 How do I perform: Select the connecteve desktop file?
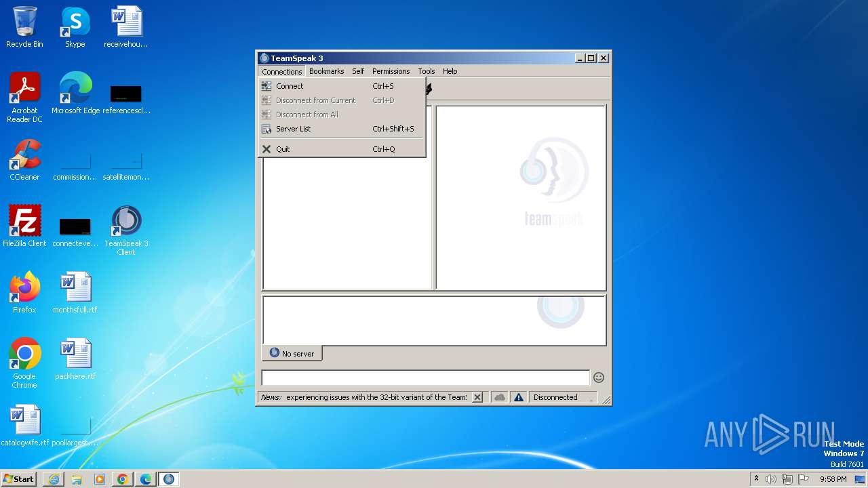tap(75, 231)
